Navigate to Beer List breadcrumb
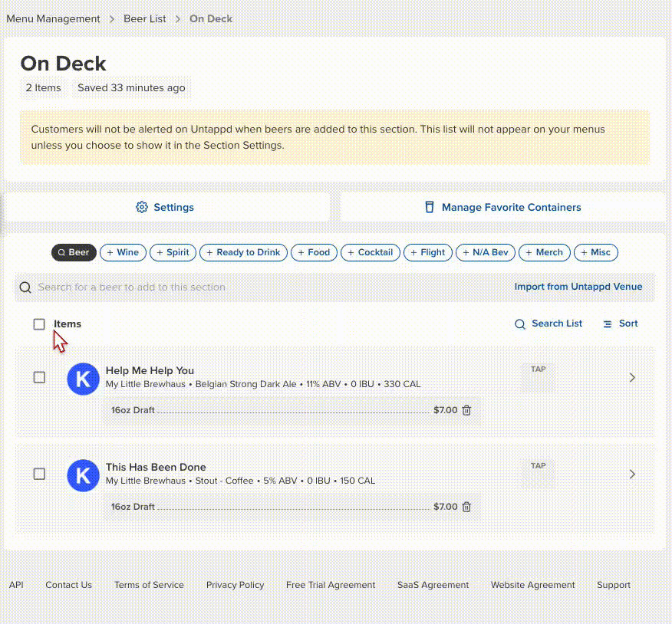The height and width of the screenshot is (624, 672). click(x=144, y=18)
